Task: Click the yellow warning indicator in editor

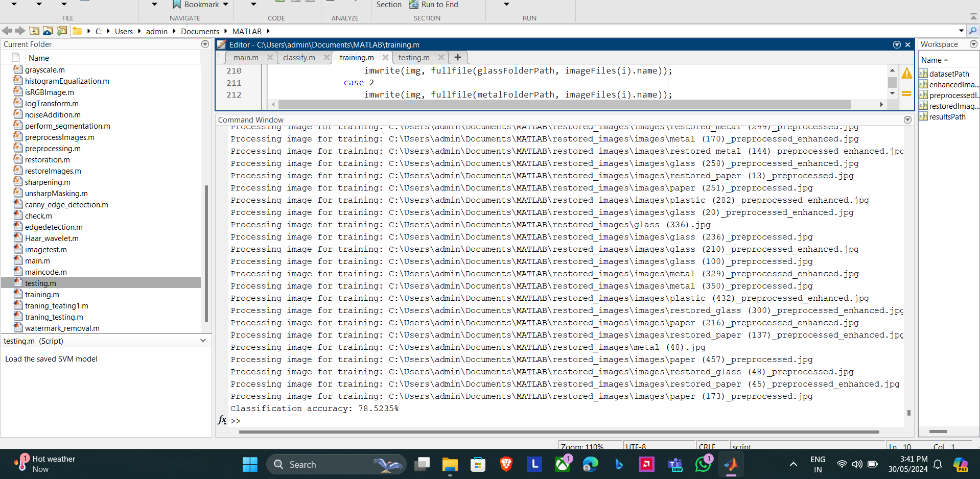Action: [x=906, y=74]
